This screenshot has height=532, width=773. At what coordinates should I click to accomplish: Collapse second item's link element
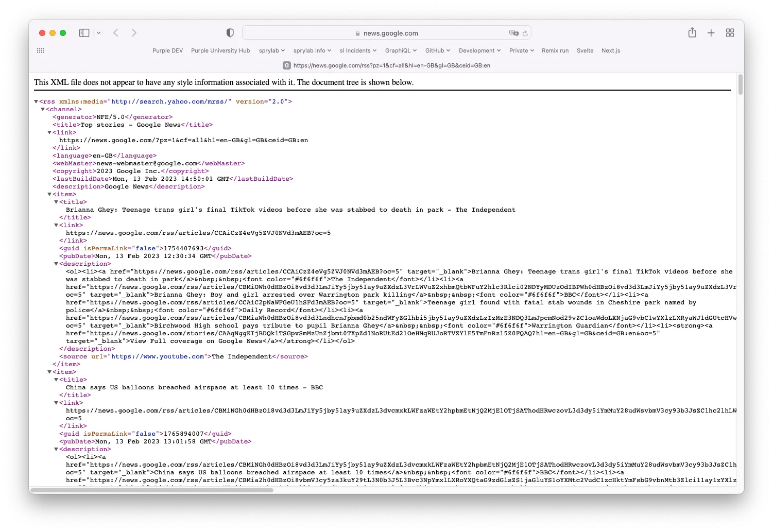point(56,403)
